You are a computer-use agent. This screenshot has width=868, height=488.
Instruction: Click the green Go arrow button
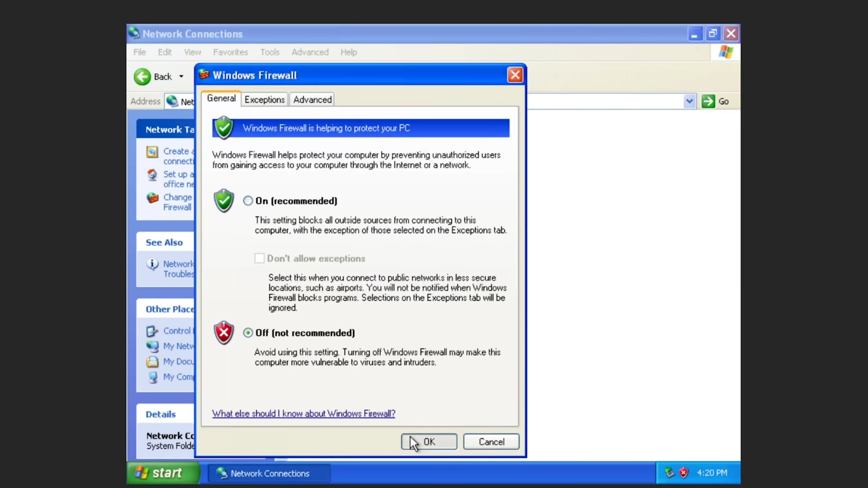(708, 101)
